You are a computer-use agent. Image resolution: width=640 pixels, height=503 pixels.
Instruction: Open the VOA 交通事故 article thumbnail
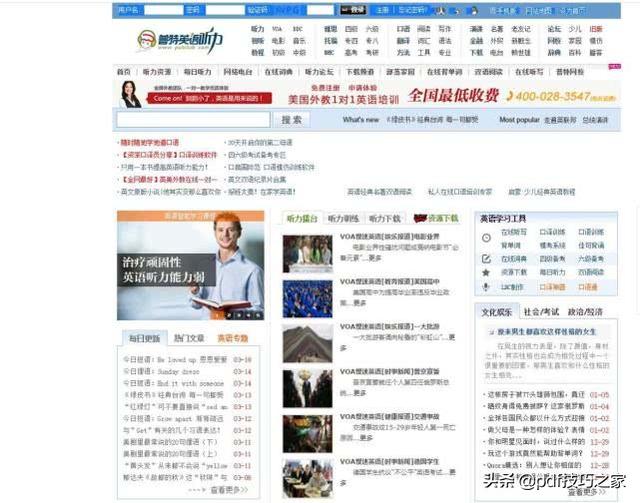tap(308, 434)
